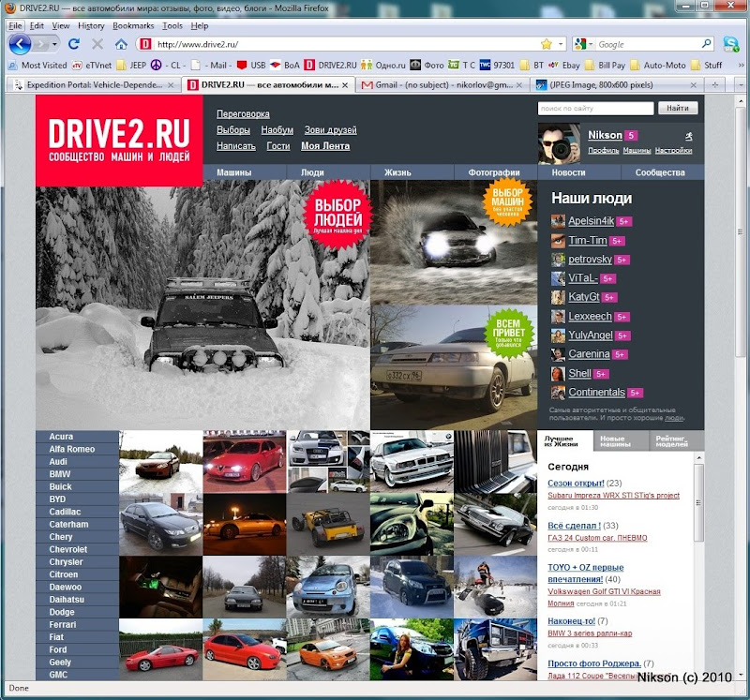The height and width of the screenshot is (700, 750).
Task: Click the logout runner icon beside Nikson
Action: tap(689, 136)
